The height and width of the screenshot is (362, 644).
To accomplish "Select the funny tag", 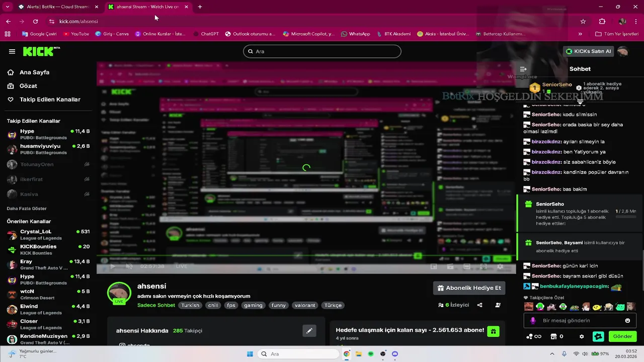I will [x=278, y=305].
